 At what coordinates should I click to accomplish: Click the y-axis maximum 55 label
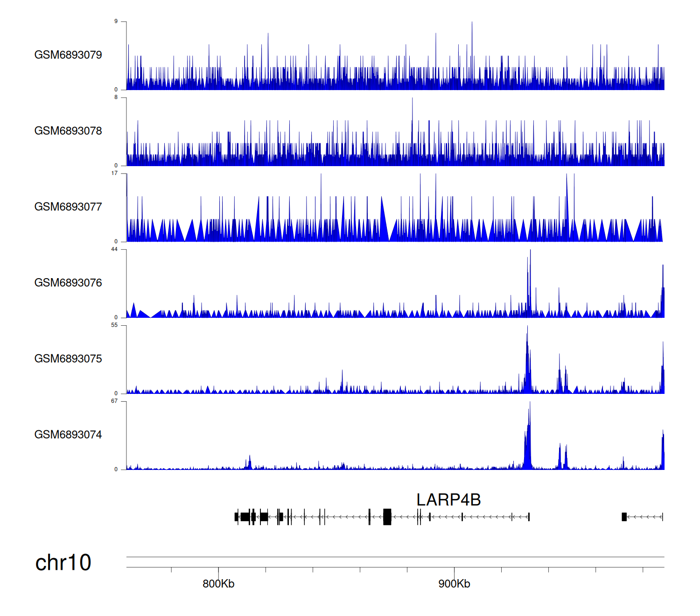coord(114,325)
